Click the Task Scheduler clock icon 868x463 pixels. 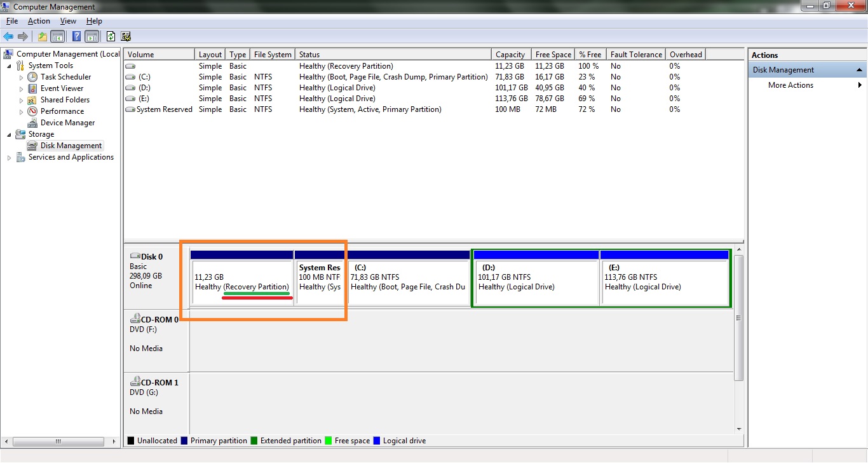tap(32, 77)
